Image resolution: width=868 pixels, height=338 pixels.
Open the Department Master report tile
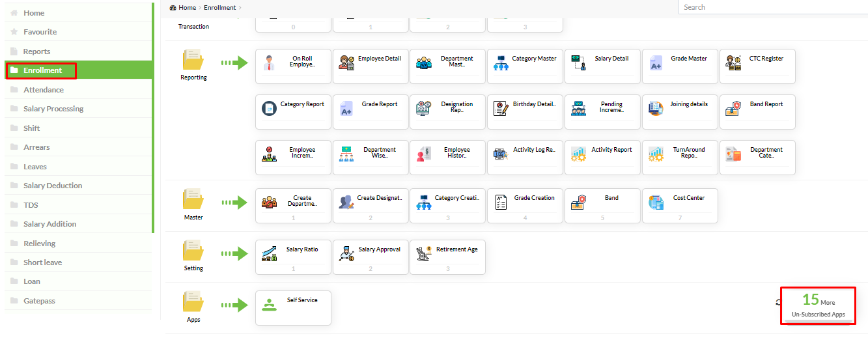click(449, 66)
